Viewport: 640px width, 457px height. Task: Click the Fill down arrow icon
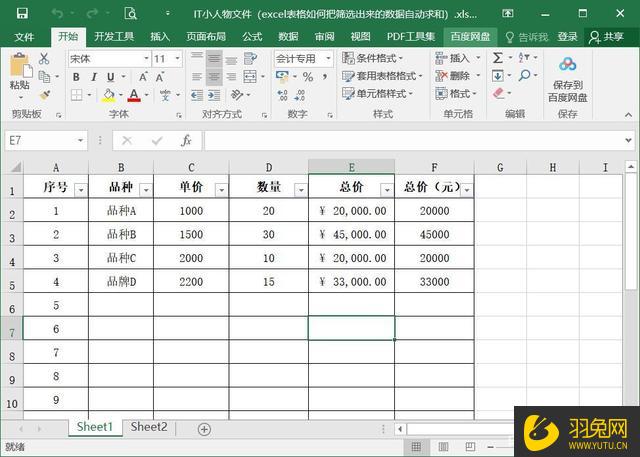[498, 76]
